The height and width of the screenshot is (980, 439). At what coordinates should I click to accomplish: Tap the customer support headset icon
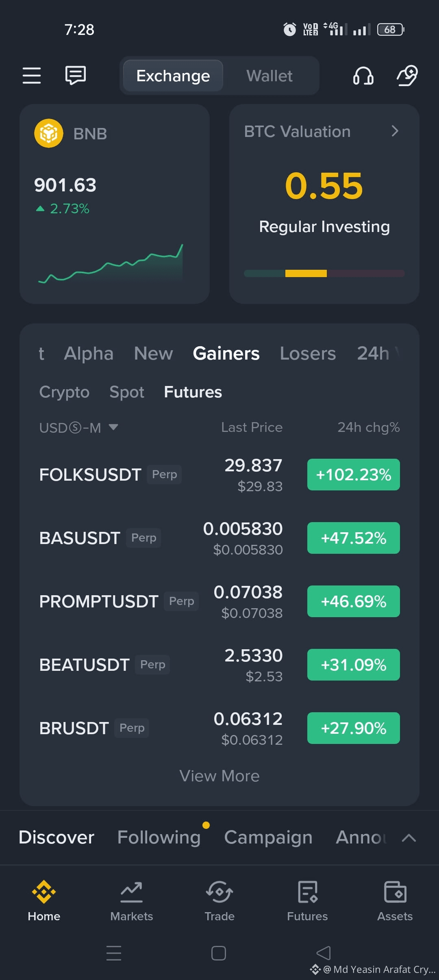(363, 76)
